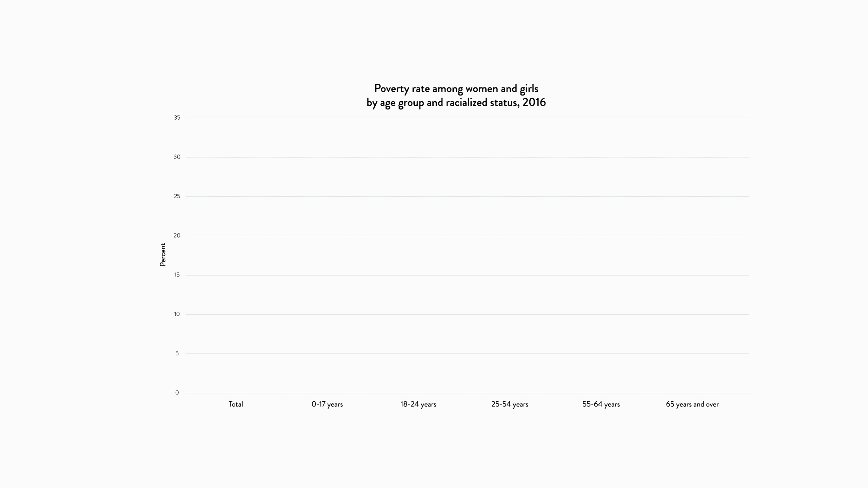Click the chart title text
This screenshot has height=488, width=868.
[456, 95]
